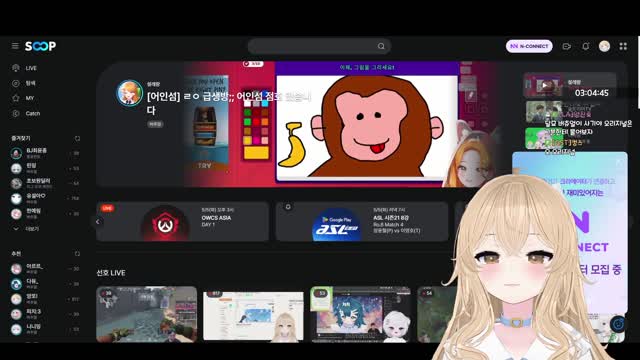Open first 선호 LIVE shooter game thumbnail

pos(147,314)
